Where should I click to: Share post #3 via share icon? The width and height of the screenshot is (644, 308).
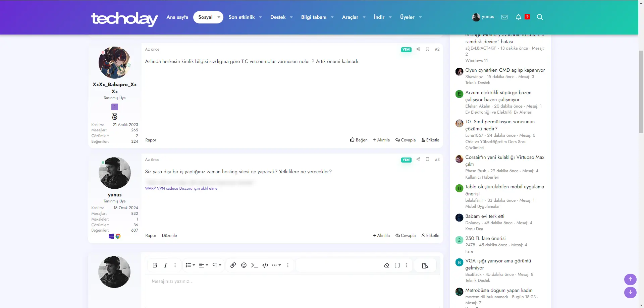(x=418, y=159)
